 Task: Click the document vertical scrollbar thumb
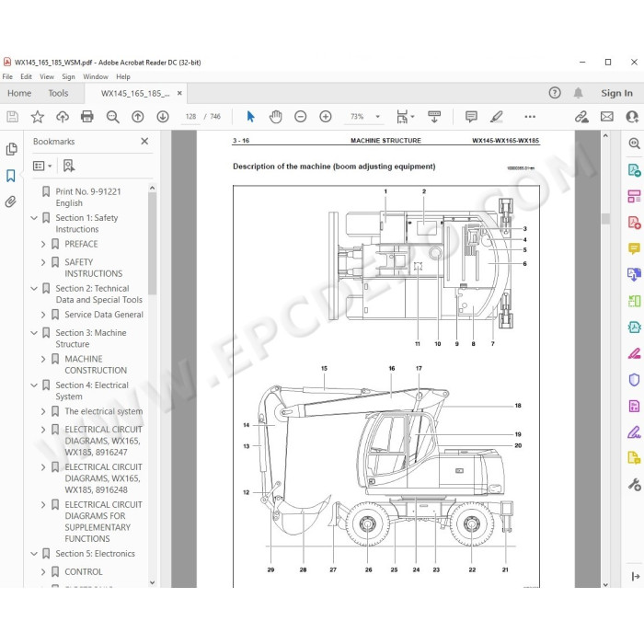(605, 219)
